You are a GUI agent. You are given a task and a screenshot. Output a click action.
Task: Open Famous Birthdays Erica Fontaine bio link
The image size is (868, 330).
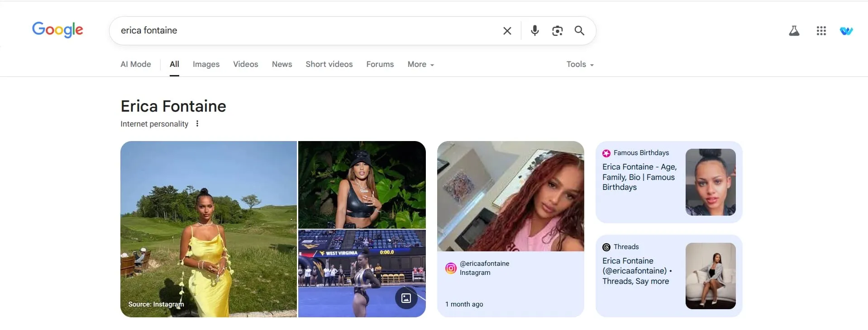tap(639, 177)
